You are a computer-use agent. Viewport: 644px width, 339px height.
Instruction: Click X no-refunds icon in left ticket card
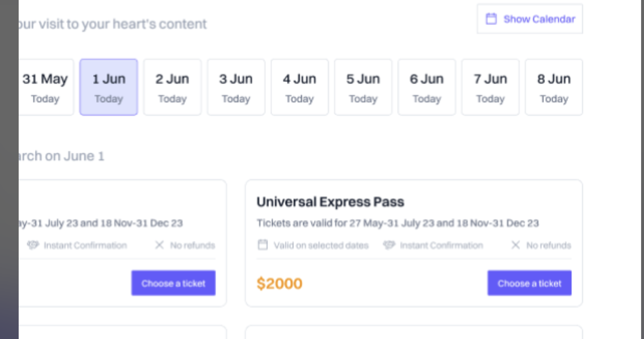(x=159, y=245)
